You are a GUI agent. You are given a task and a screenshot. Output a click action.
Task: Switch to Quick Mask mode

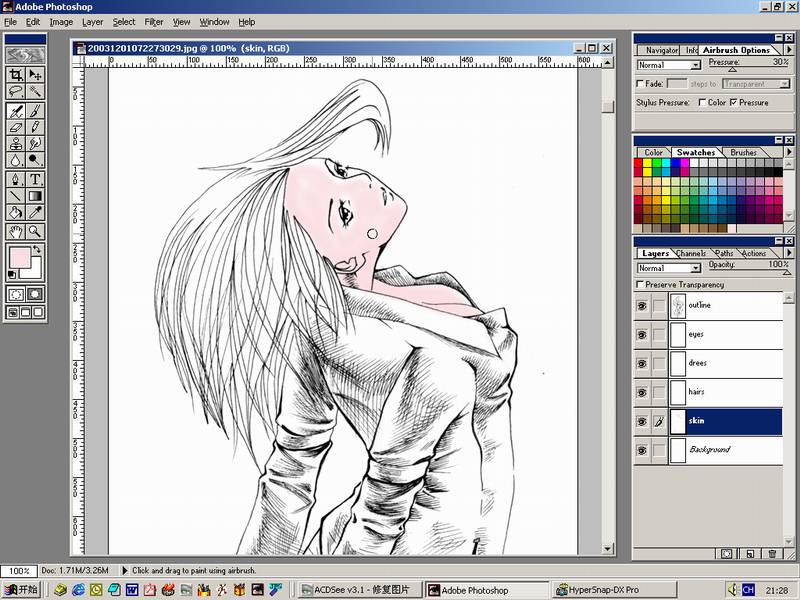(35, 294)
